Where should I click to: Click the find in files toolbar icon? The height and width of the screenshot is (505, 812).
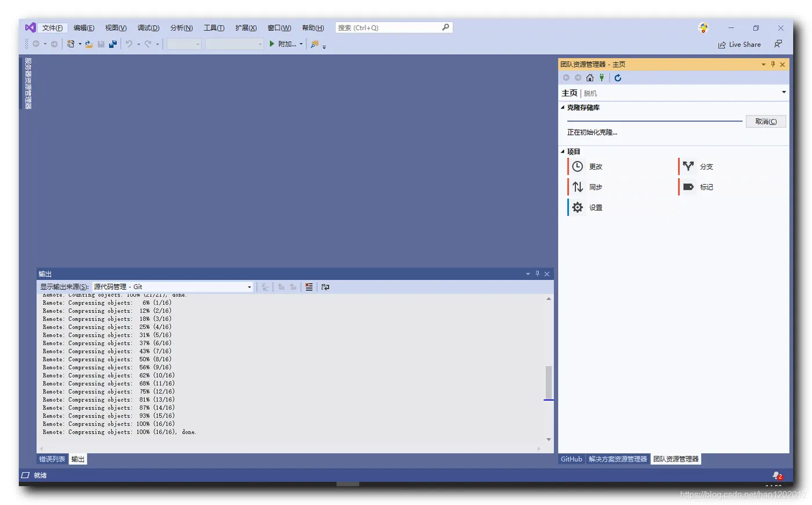tap(314, 44)
